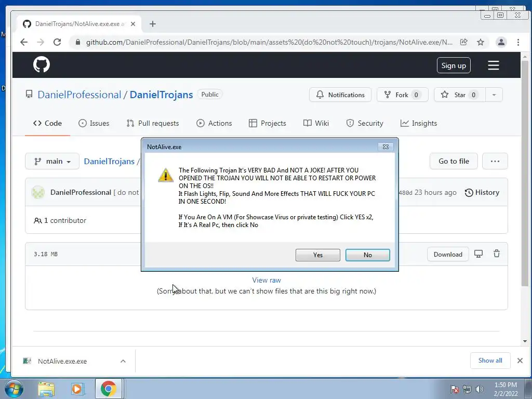Click the Action Center flag tray icon

tap(455, 389)
